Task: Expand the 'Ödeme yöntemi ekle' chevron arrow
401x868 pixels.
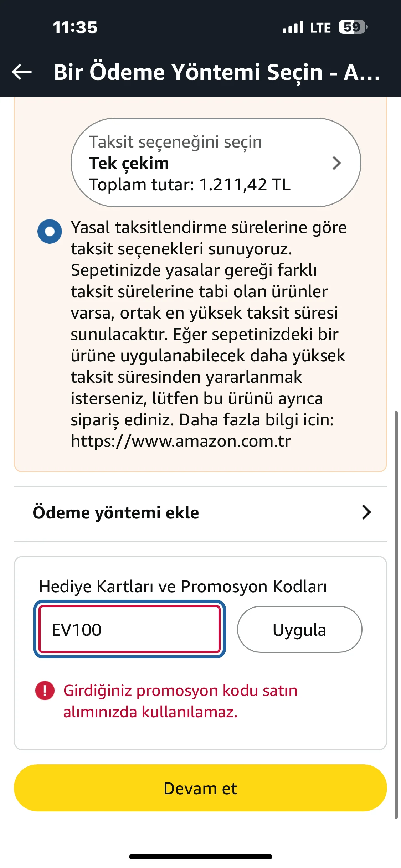Action: point(366,512)
